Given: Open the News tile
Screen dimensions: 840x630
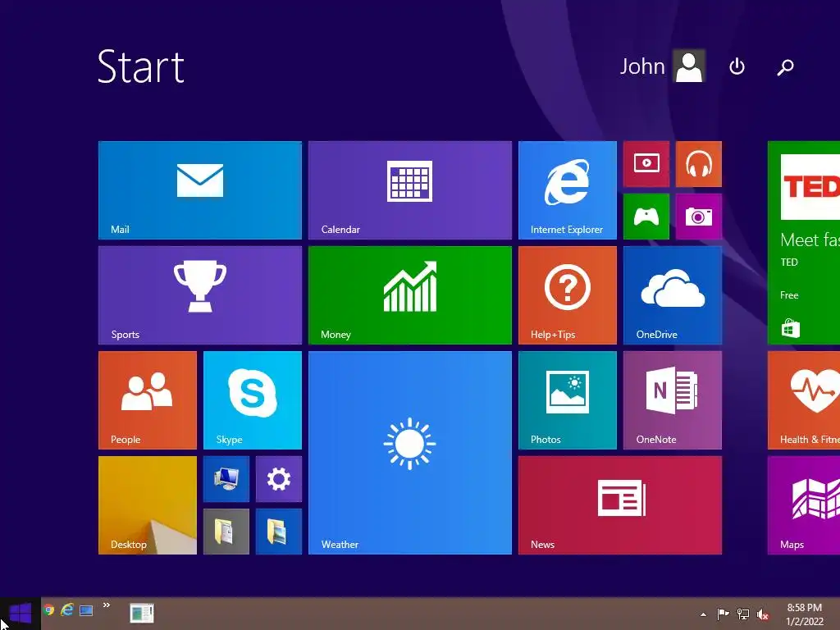Looking at the screenshot, I should point(620,505).
